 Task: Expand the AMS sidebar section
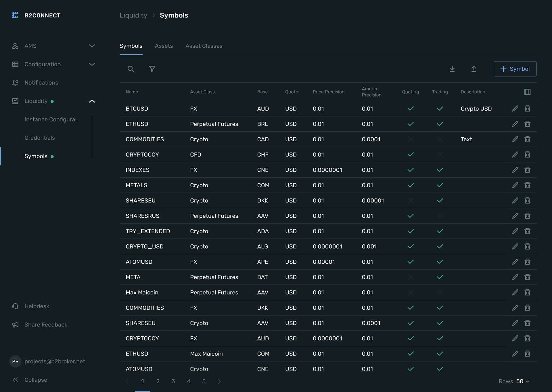point(92,46)
